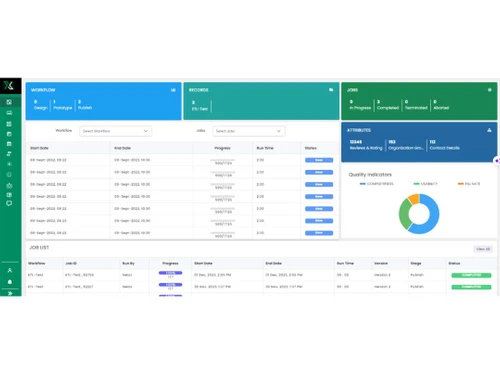Click the Job ID header in the Job List
500x375 pixels.
click(71, 263)
